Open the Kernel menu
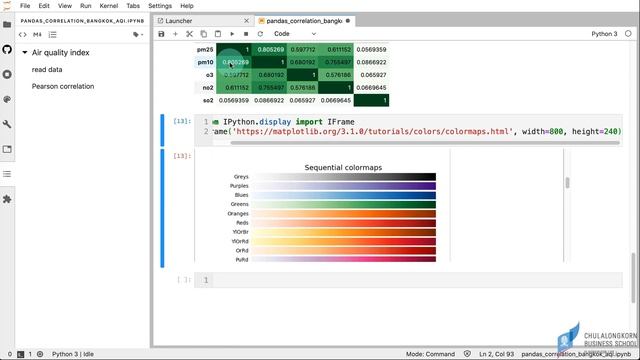The width and height of the screenshot is (640, 360). click(109, 6)
